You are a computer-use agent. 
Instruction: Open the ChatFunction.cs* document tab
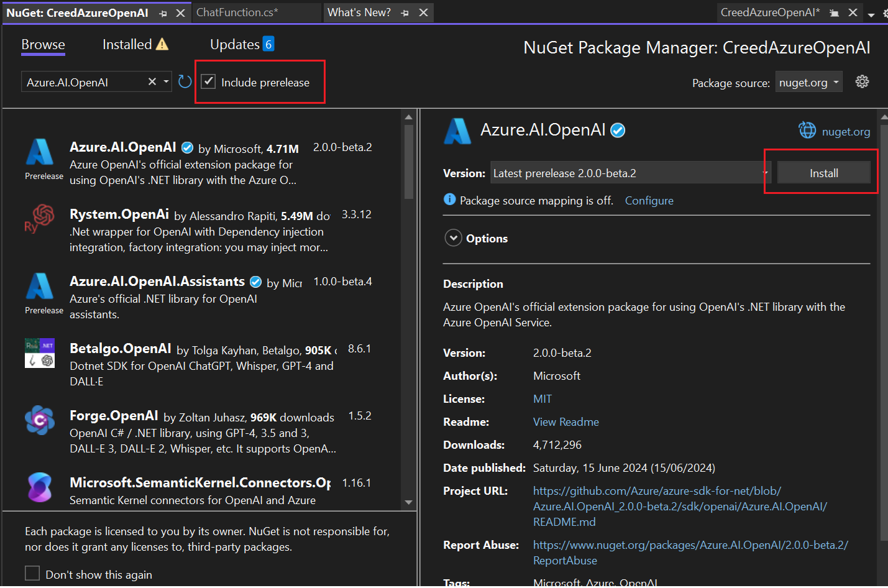click(237, 12)
